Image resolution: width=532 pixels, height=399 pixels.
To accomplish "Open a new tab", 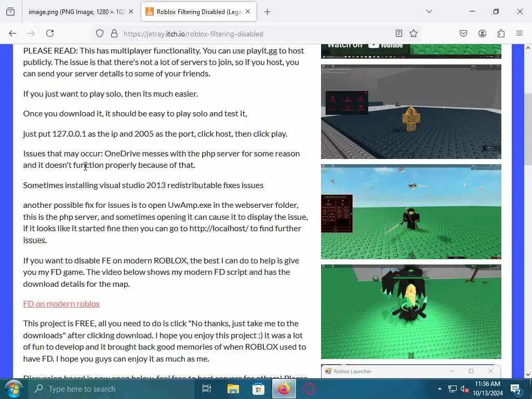I will pyautogui.click(x=268, y=12).
